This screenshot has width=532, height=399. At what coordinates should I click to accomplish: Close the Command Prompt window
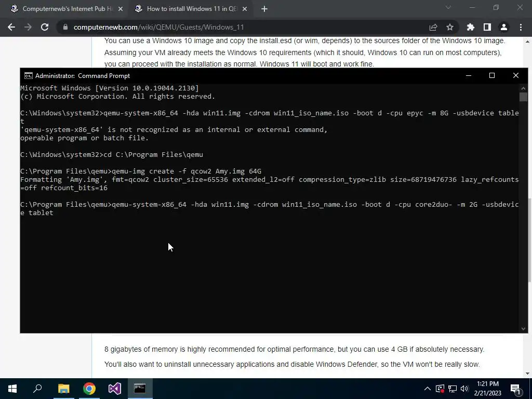point(516,76)
